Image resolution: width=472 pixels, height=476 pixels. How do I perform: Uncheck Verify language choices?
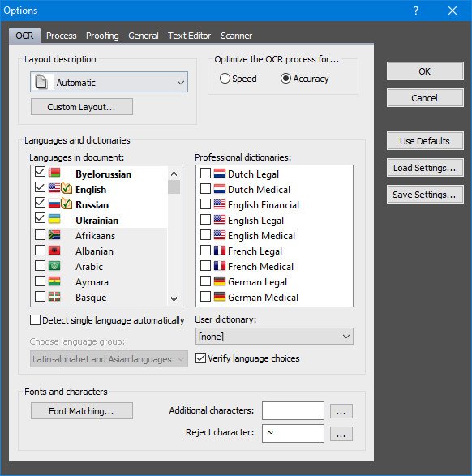200,358
